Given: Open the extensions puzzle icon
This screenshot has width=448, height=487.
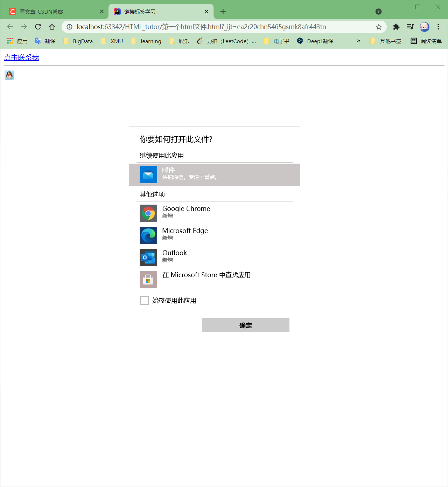Looking at the screenshot, I should [396, 27].
